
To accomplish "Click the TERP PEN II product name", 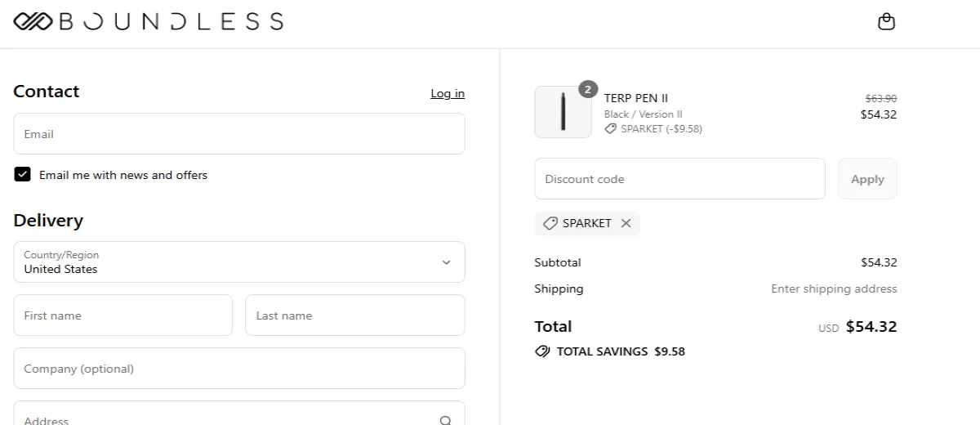I will tap(636, 98).
